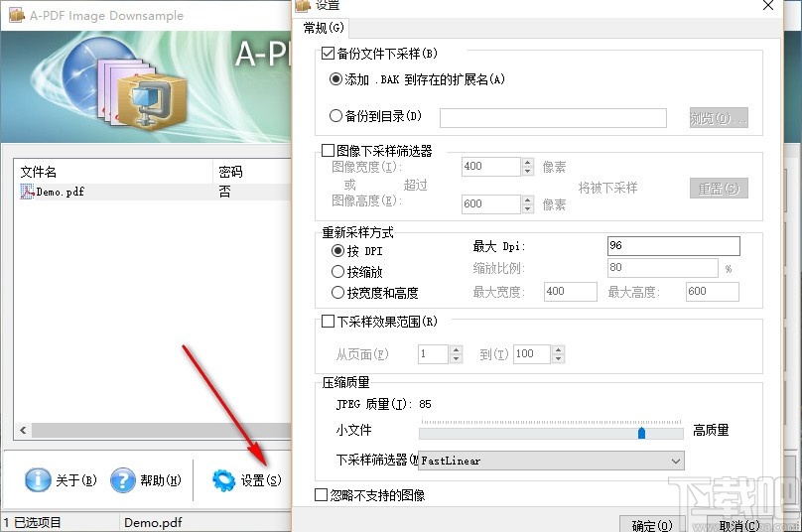This screenshot has width=802, height=532.
Task: Click the JPEG quality slider thumb
Action: (641, 434)
